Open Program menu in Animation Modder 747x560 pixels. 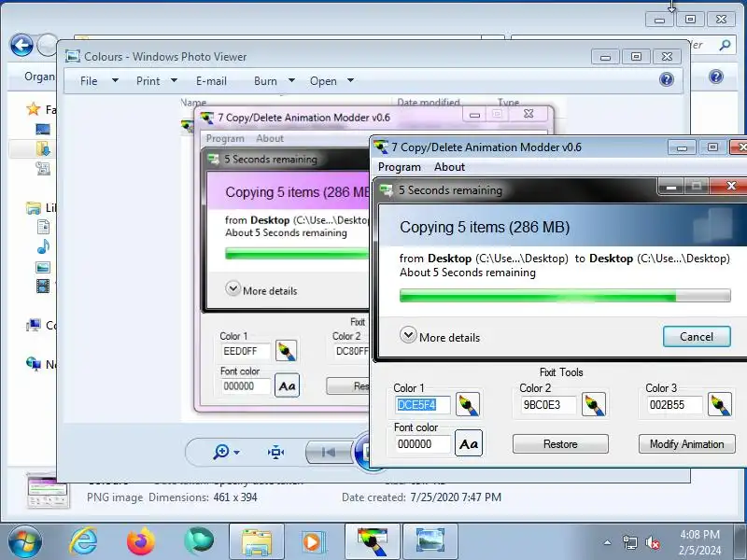(400, 167)
